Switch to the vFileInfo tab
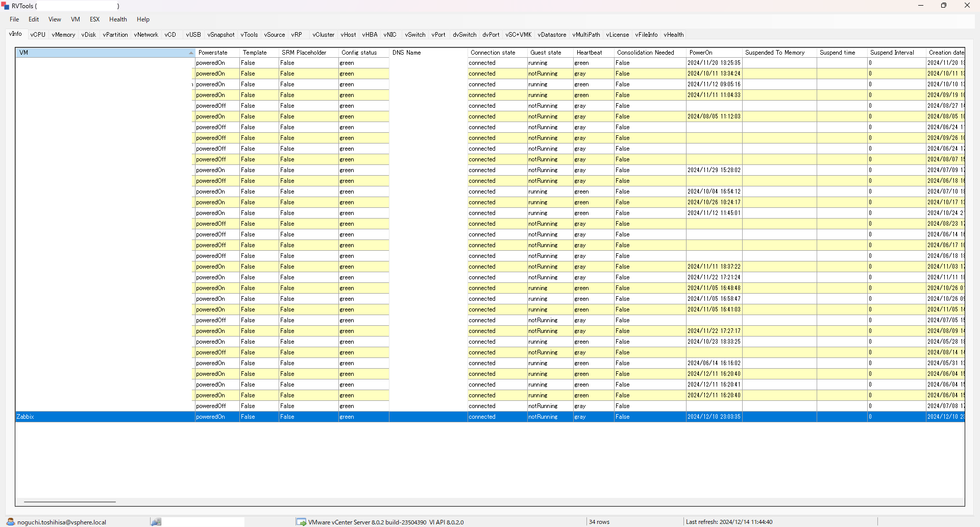This screenshot has height=527, width=980. pyautogui.click(x=646, y=35)
